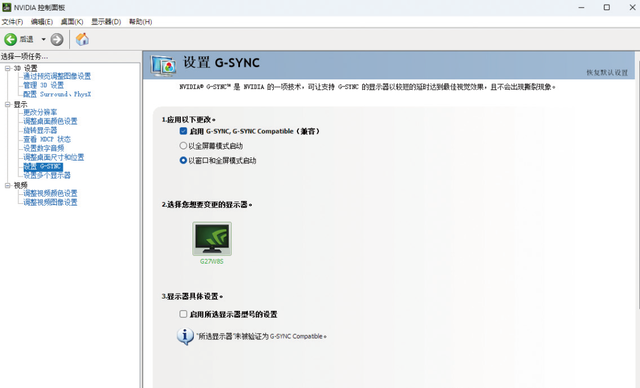
Task: Open the 文件(F) menu
Action: [12, 22]
